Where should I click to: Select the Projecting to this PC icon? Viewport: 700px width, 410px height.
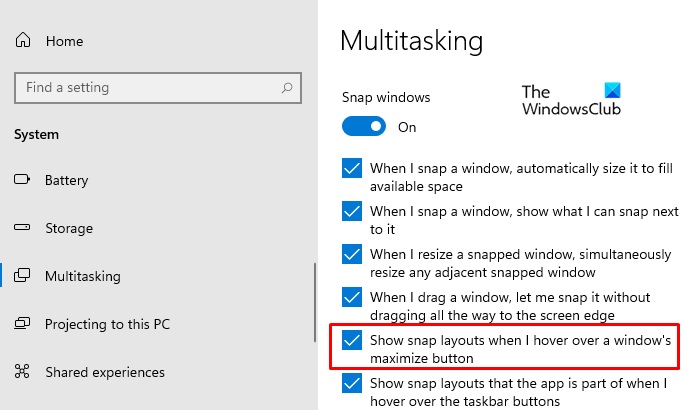(22, 323)
